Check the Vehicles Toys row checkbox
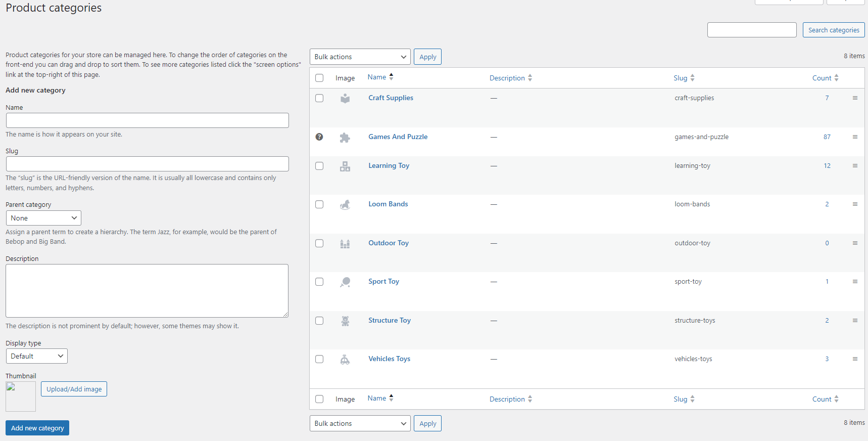Image resolution: width=868 pixels, height=441 pixels. [319, 359]
